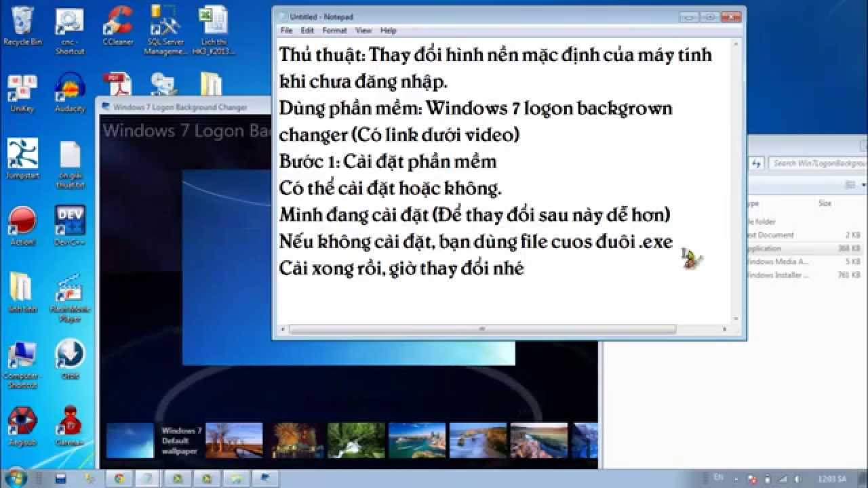
Task: Launch Orbit downloader from the desktop
Action: (70, 360)
